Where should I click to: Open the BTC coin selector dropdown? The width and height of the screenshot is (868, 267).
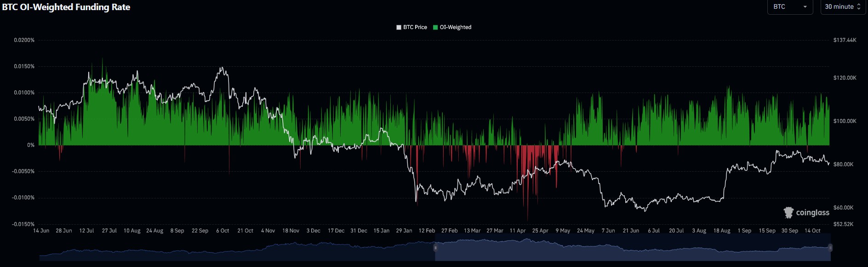click(790, 7)
